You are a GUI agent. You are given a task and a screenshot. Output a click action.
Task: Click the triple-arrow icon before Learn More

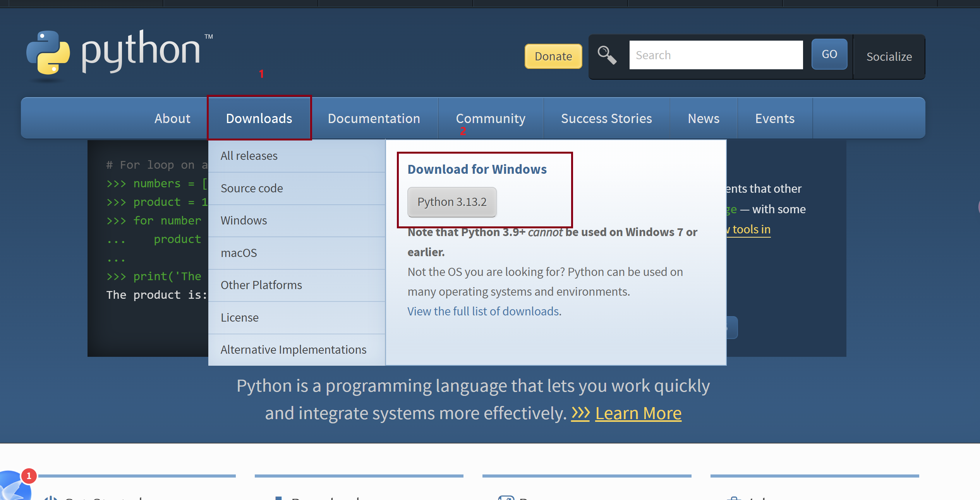tap(580, 413)
